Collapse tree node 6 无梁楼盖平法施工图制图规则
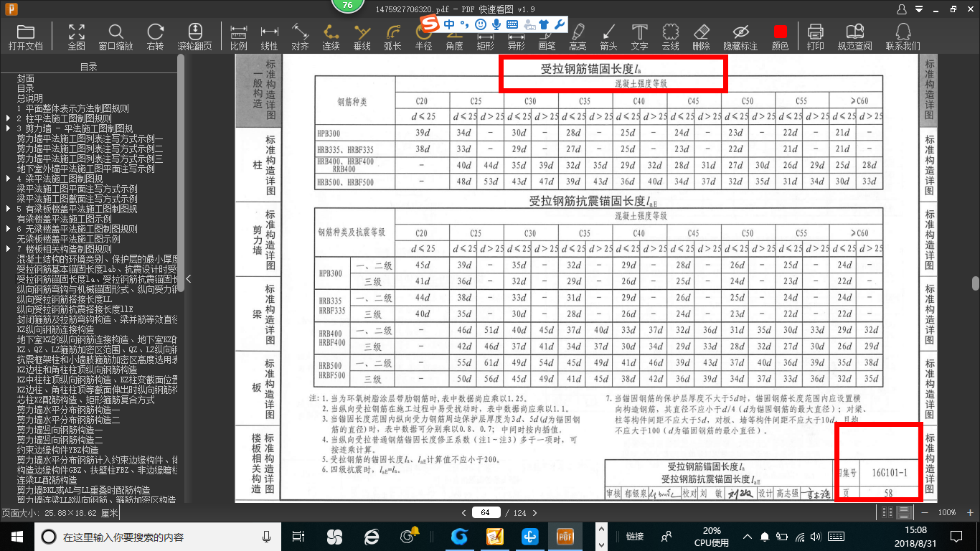The height and width of the screenshot is (551, 980). pyautogui.click(x=8, y=229)
